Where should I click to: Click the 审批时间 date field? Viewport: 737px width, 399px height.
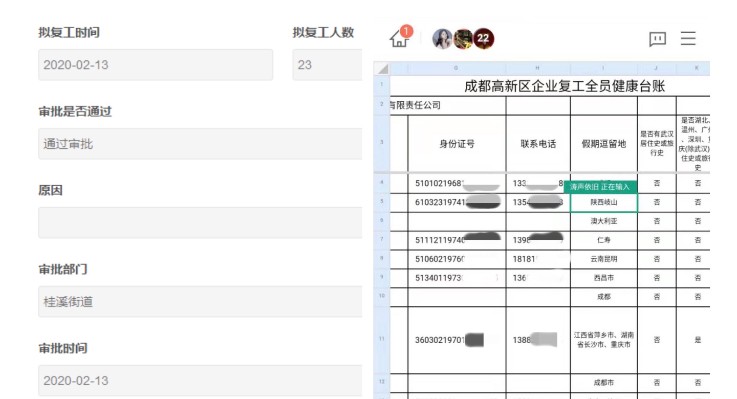200,381
